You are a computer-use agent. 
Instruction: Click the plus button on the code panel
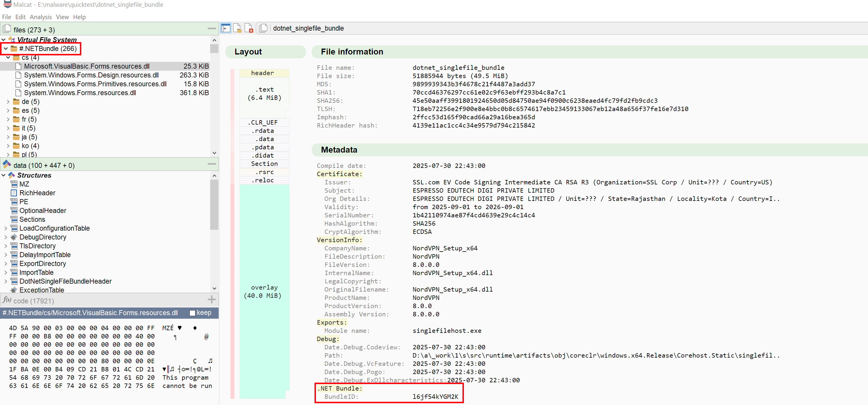coord(212,299)
